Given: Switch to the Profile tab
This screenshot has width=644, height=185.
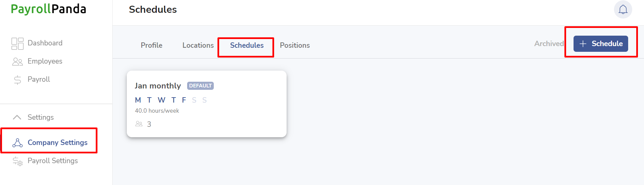Looking at the screenshot, I should click(x=151, y=45).
